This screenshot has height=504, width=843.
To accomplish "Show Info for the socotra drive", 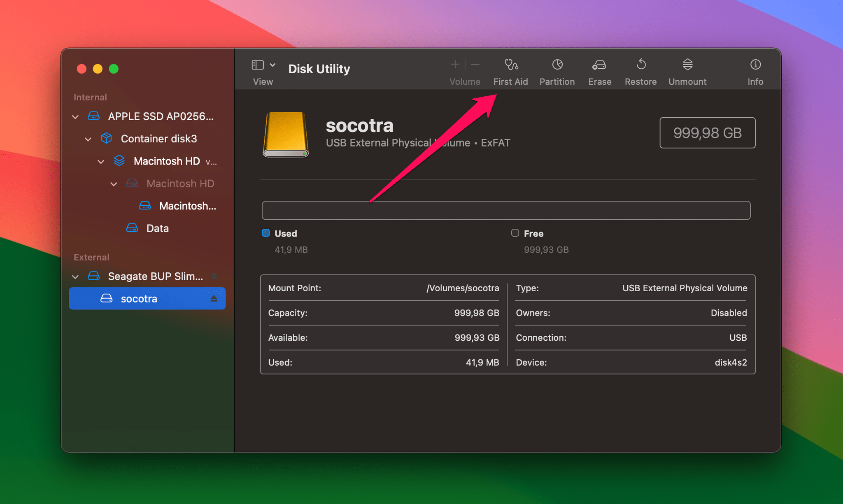I will click(x=755, y=70).
